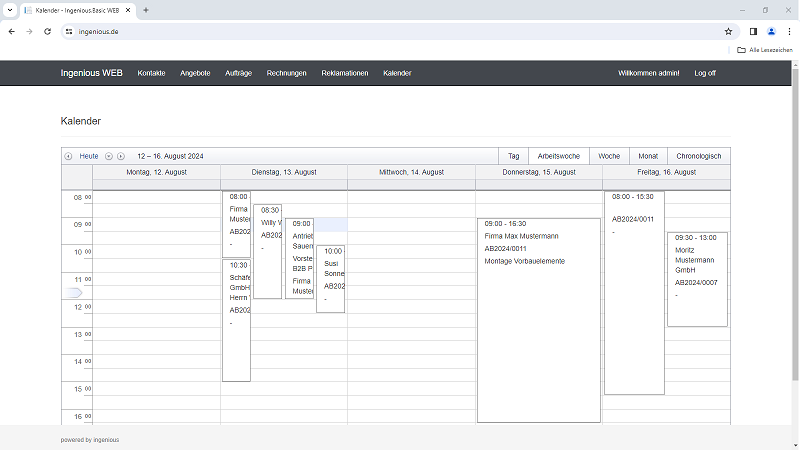Open Tuesday 10:30 Schäfer GmbH appointment

tap(236, 320)
